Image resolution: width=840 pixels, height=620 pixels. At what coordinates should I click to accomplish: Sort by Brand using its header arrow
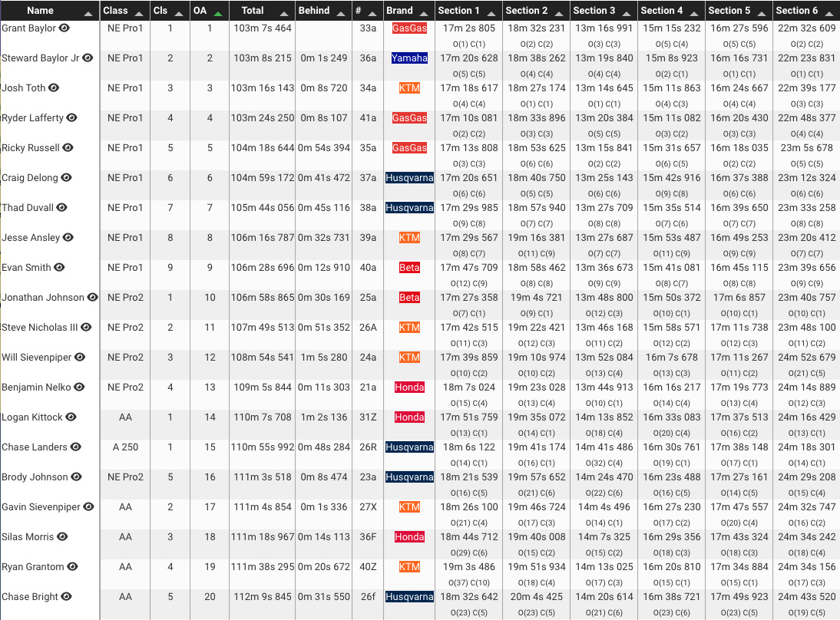[424, 13]
